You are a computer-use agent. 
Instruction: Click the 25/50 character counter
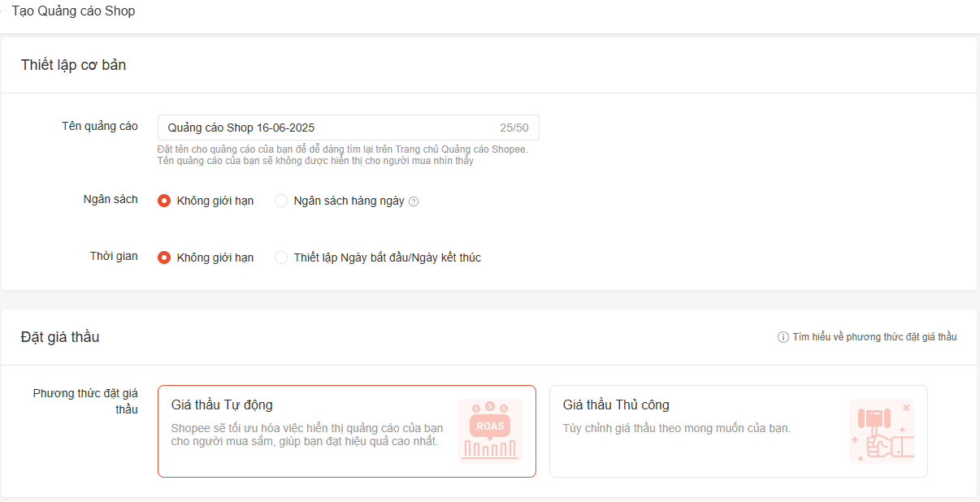pos(514,128)
